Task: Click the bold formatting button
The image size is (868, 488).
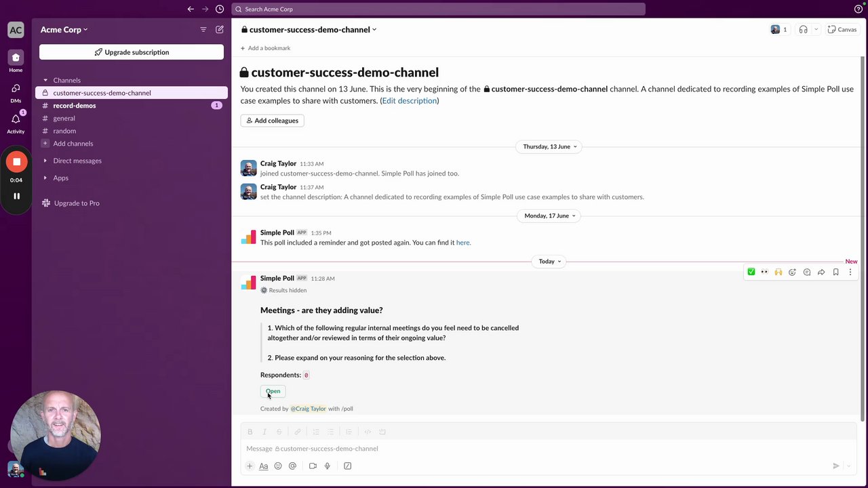Action: pyautogui.click(x=250, y=432)
